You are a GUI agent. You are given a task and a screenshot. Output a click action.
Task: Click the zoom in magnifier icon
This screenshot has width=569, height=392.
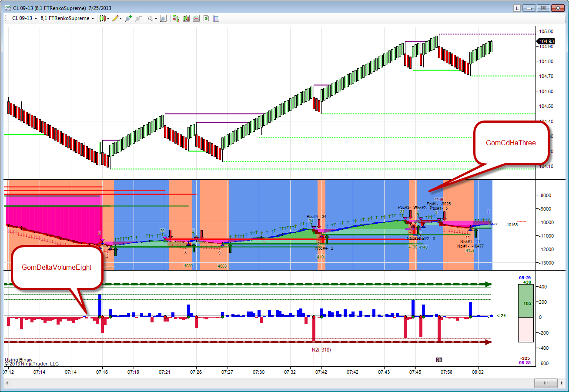click(128, 18)
